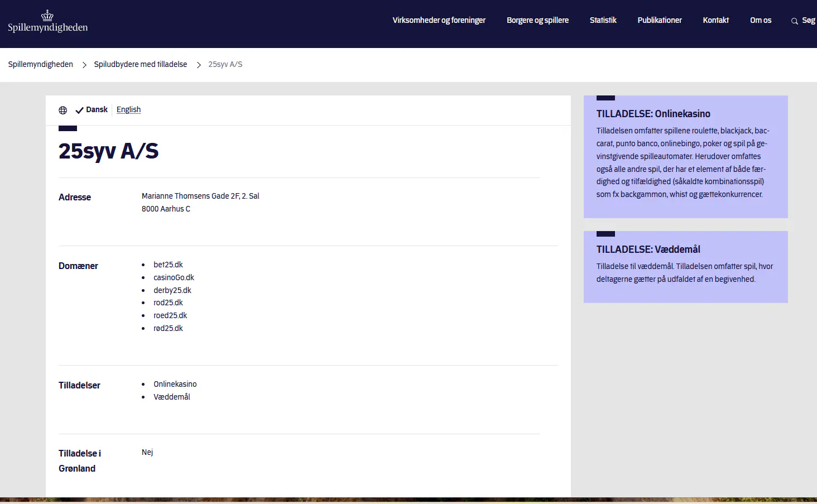Viewport: 817px width, 504px height.
Task: Click the TILLADELSE: Onlinekasino info box
Action: [685, 157]
